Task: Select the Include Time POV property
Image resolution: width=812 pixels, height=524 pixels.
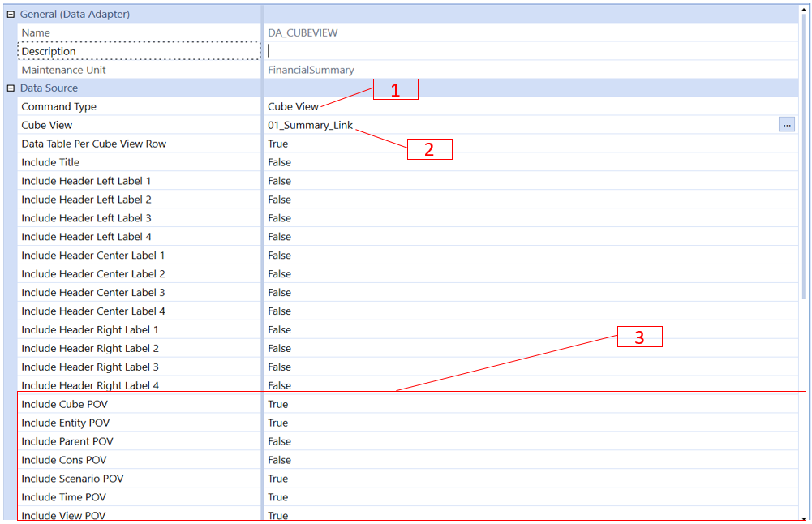Action: tap(63, 498)
